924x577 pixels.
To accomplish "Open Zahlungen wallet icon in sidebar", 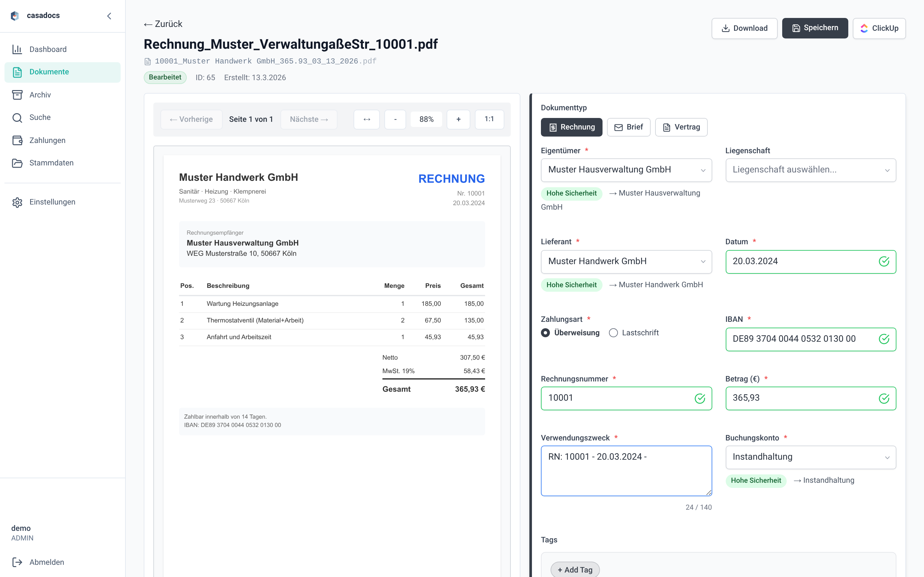I will click(x=17, y=140).
